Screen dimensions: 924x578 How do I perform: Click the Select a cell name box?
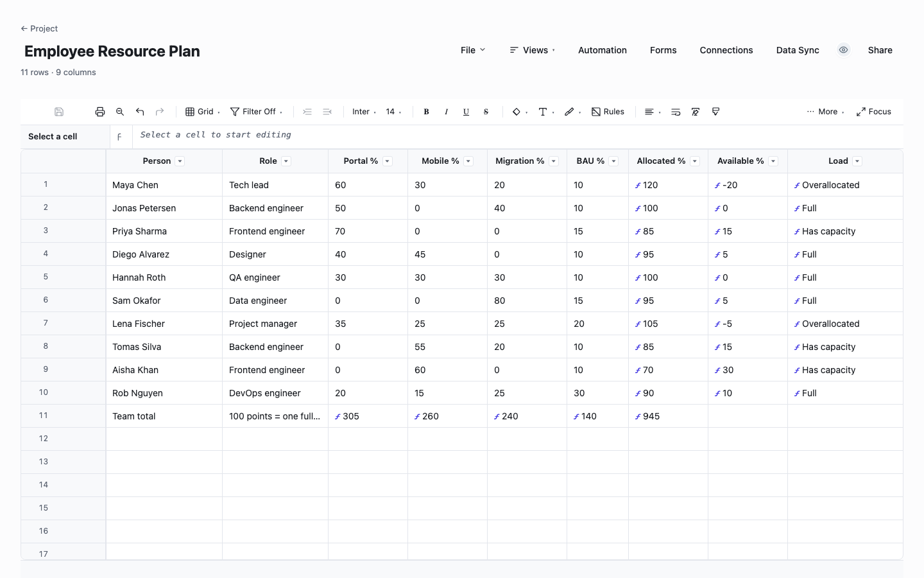coord(65,137)
